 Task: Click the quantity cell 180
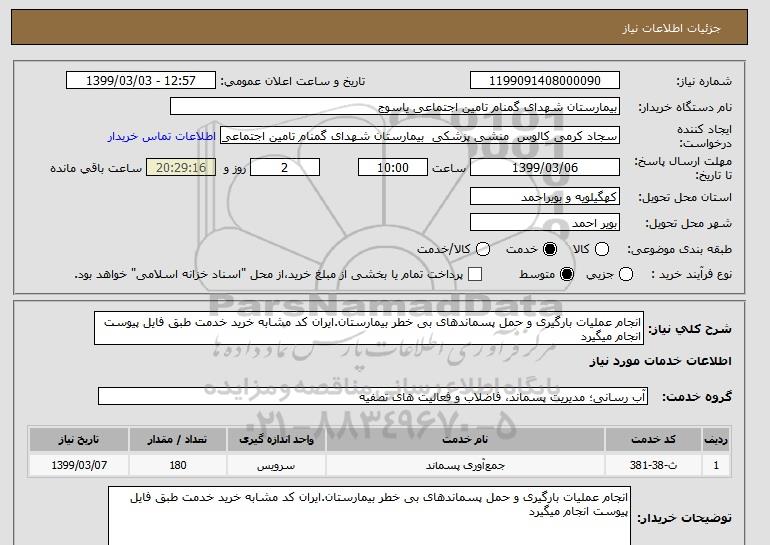(x=177, y=465)
